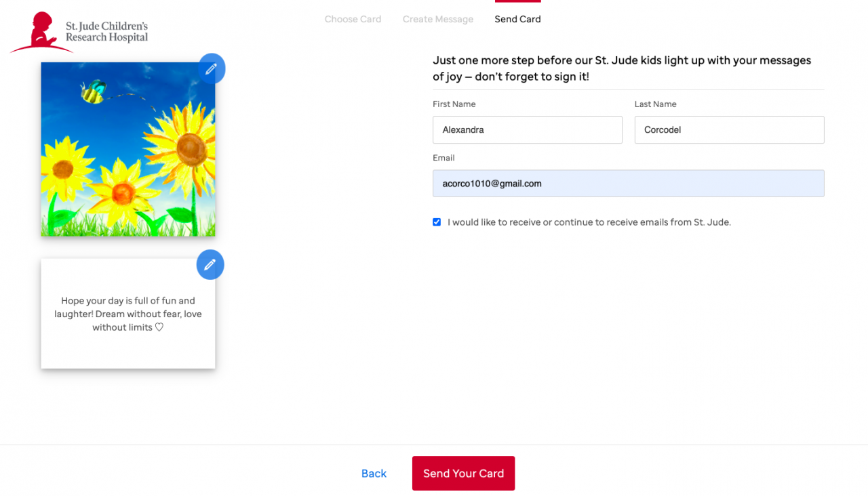Viewport: 868px width, 496px height.
Task: Edit the sunflower card image via pencil icon
Action: point(211,68)
